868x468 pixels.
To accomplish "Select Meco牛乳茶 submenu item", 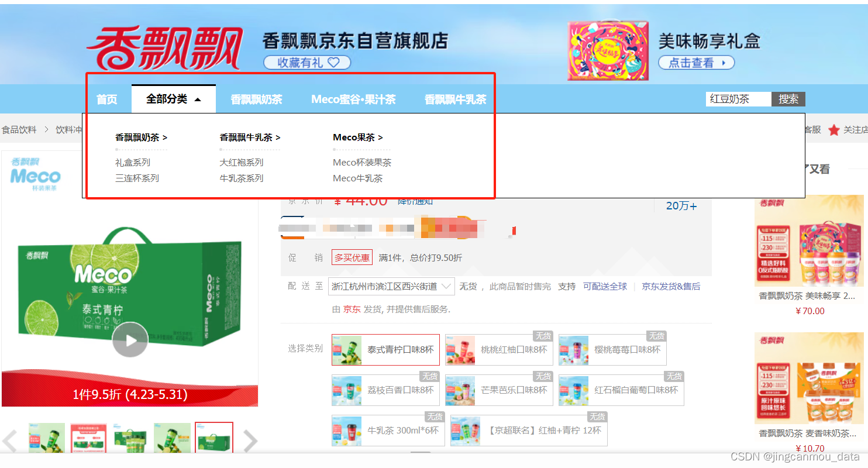I will click(358, 178).
